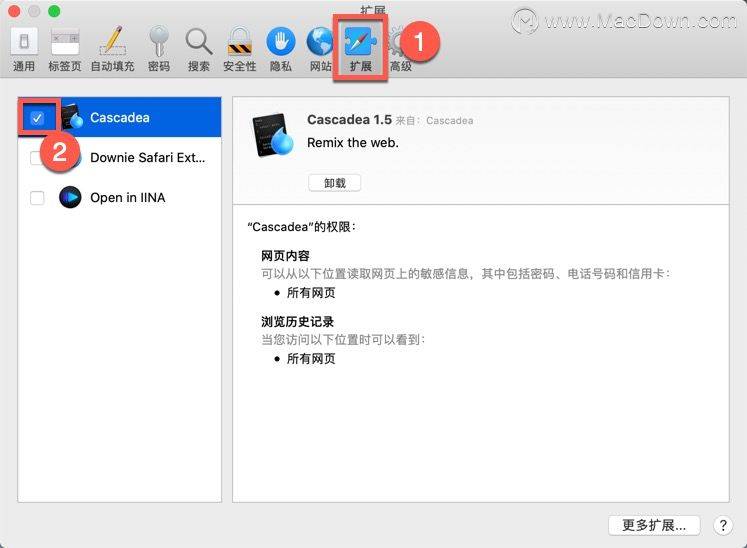Enable the Downnie Safari Extension checkbox
The height and width of the screenshot is (548, 747).
click(37, 158)
